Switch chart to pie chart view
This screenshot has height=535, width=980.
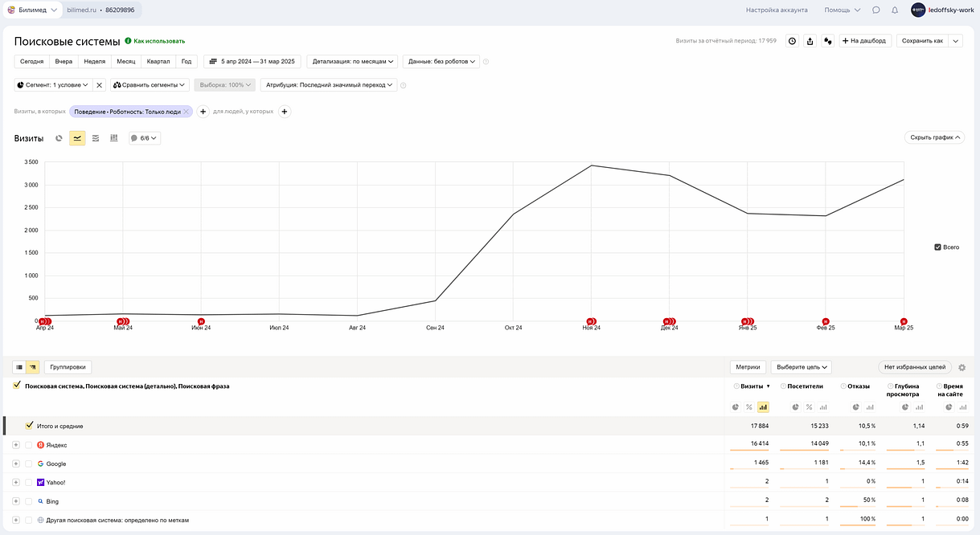click(59, 138)
